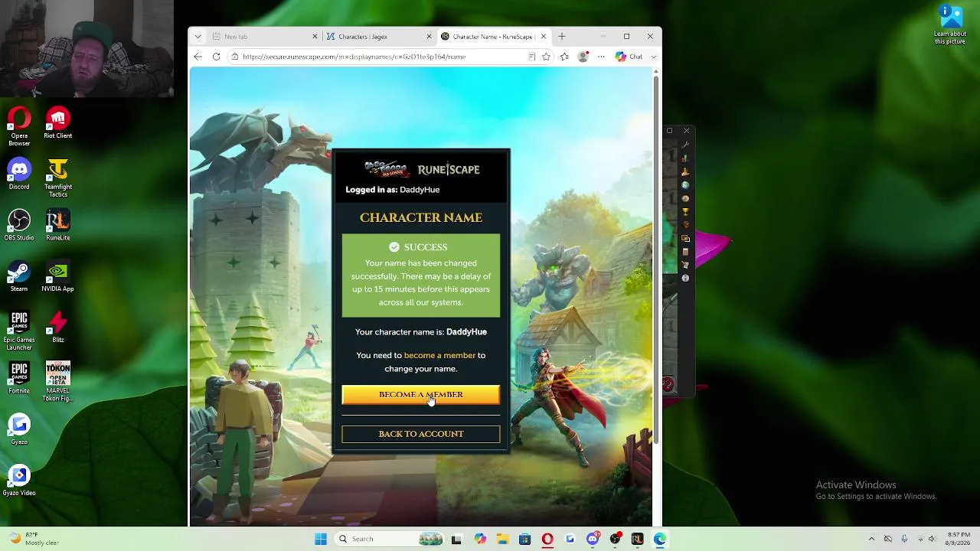980x551 pixels.
Task: Select the Teamfight Tactics desktop icon
Action: pyautogui.click(x=58, y=178)
